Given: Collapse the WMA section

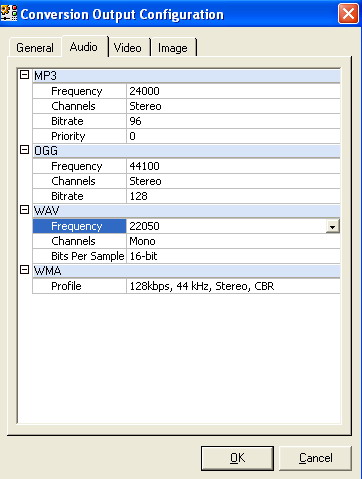Looking at the screenshot, I should pos(24,270).
